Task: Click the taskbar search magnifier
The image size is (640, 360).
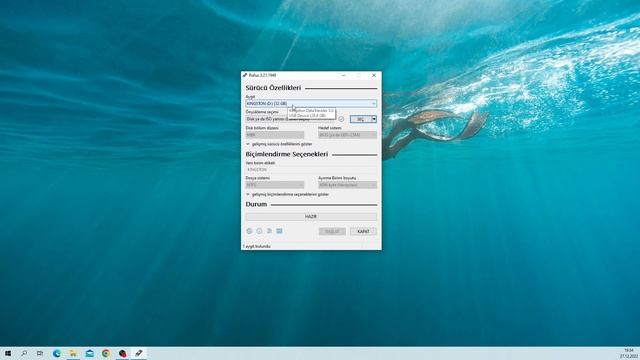Action: [24, 353]
